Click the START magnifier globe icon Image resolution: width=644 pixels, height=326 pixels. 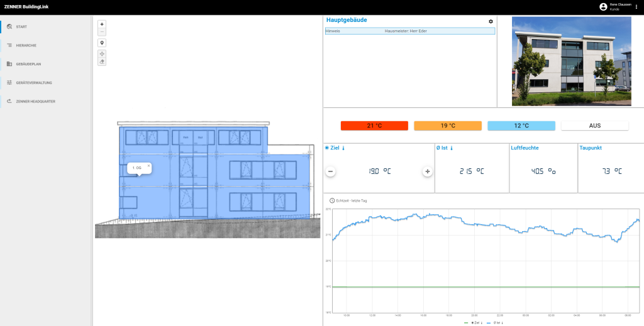9,26
